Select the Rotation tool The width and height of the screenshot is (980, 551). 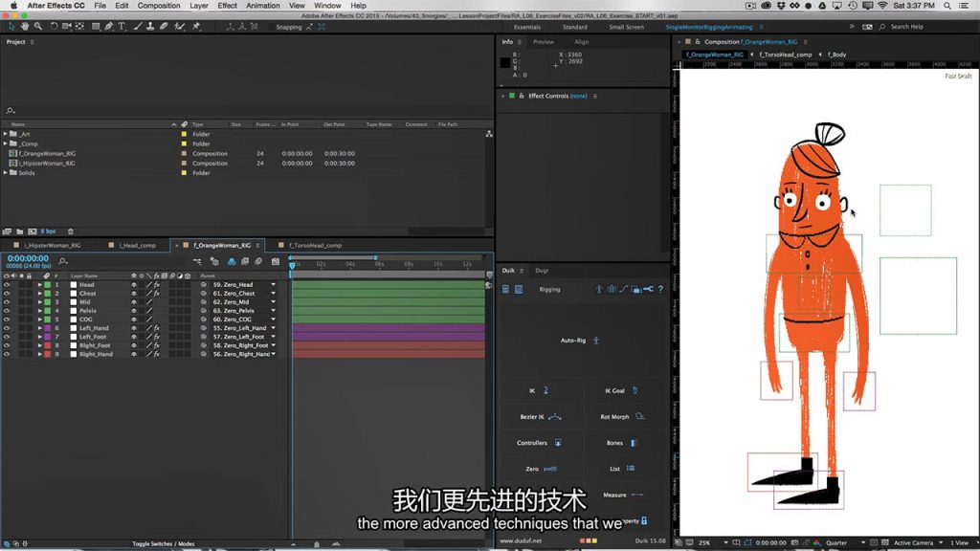point(54,27)
